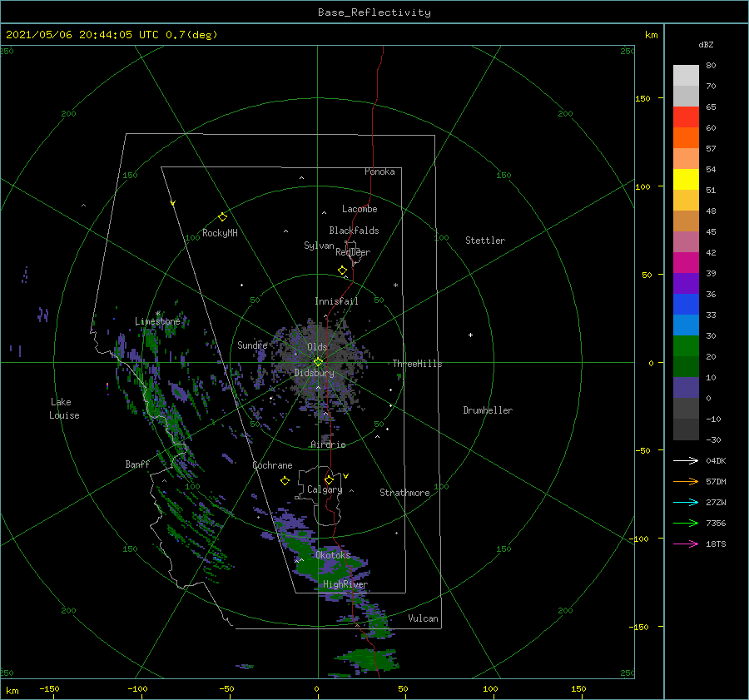This screenshot has width=749, height=700.
Task: Click the yellow diamond marker near RockyMH
Action: [222, 217]
